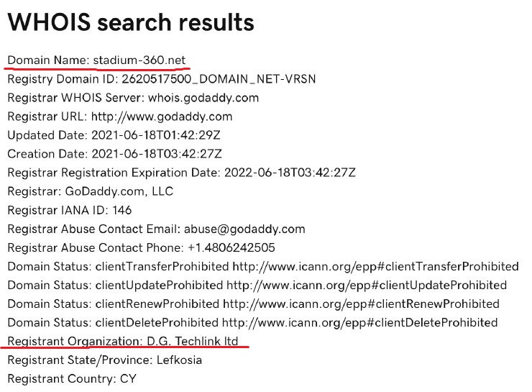Click the Registrant State/Province Lefkosia line
This screenshot has width=532, height=392.
(x=104, y=360)
